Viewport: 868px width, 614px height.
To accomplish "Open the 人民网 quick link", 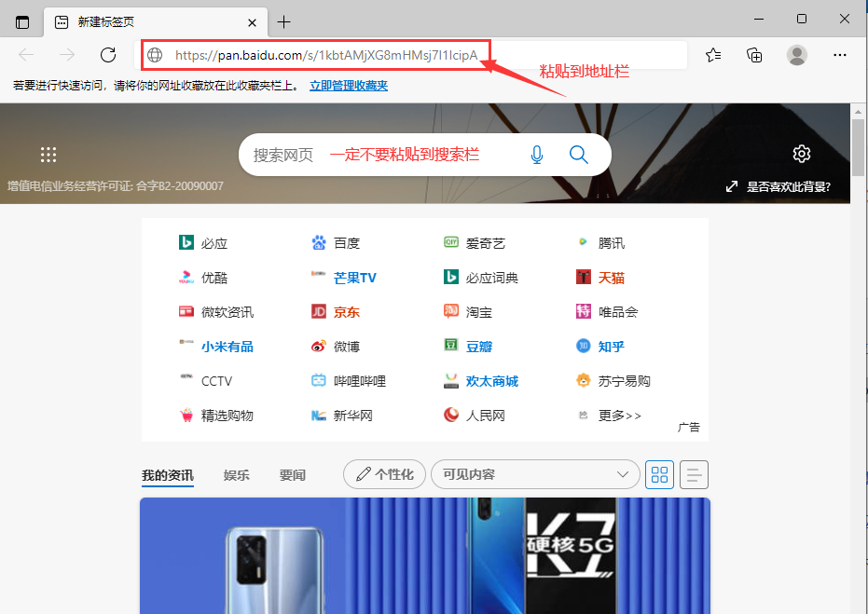I will click(475, 416).
